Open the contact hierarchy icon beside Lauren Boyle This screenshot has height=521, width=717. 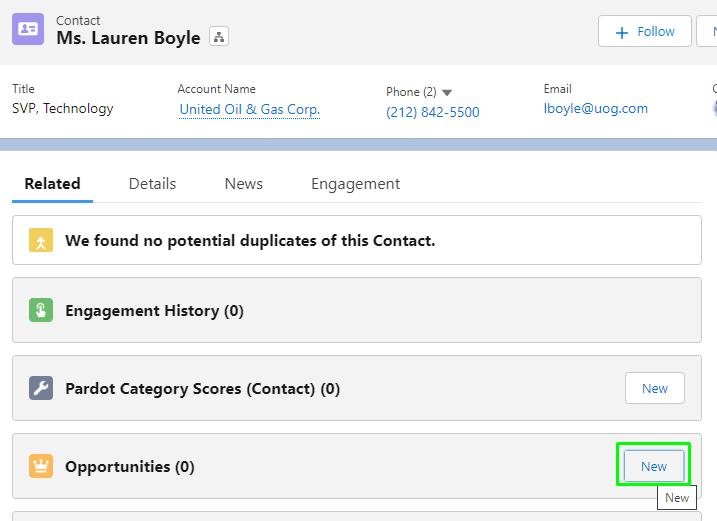point(219,37)
